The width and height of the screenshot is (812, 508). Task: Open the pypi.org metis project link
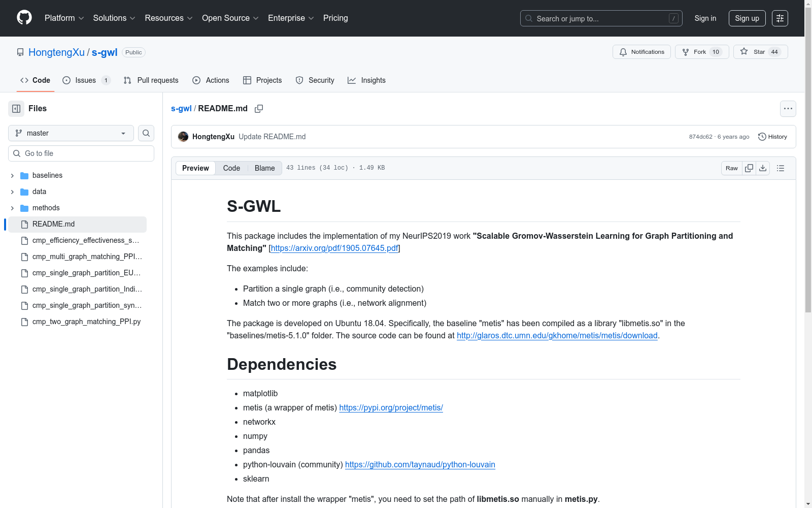tap(391, 407)
